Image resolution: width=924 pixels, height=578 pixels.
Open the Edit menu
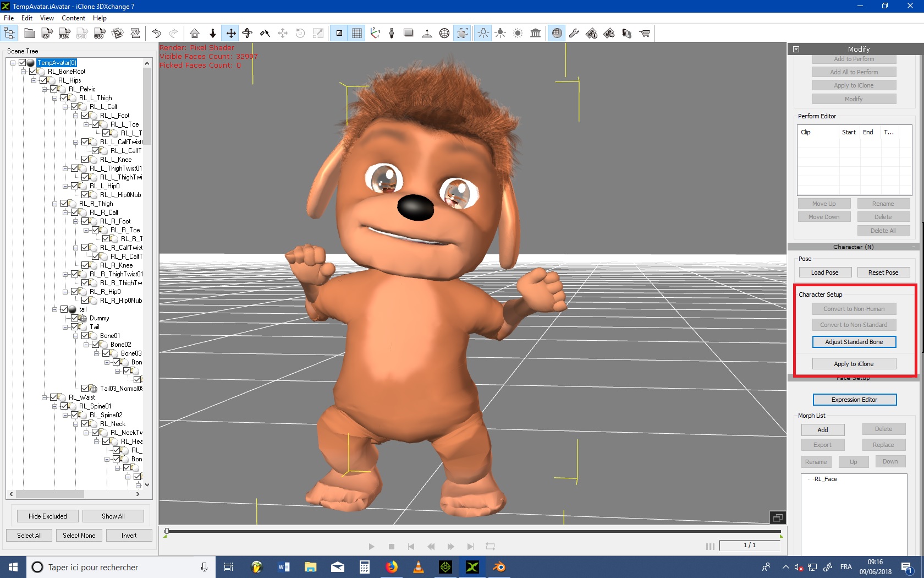point(27,18)
